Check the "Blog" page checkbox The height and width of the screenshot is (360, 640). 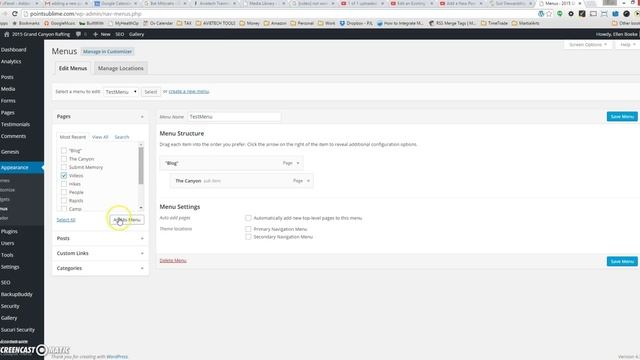click(x=64, y=151)
